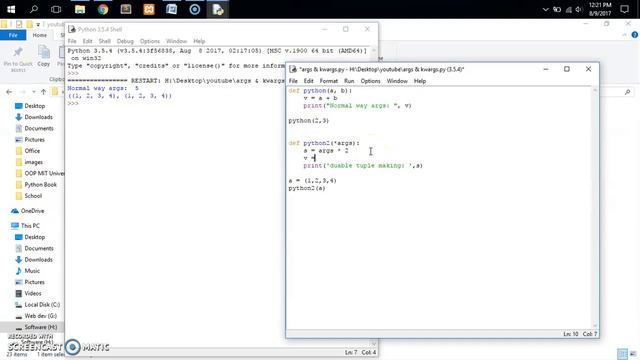Switch to Home tab in File Explorer

[40, 35]
